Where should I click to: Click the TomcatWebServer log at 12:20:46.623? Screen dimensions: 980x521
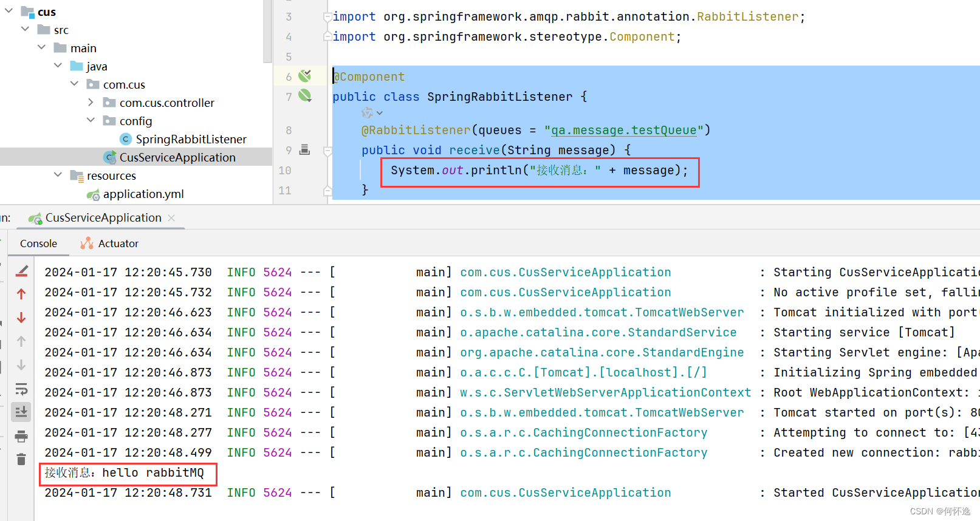coord(602,312)
